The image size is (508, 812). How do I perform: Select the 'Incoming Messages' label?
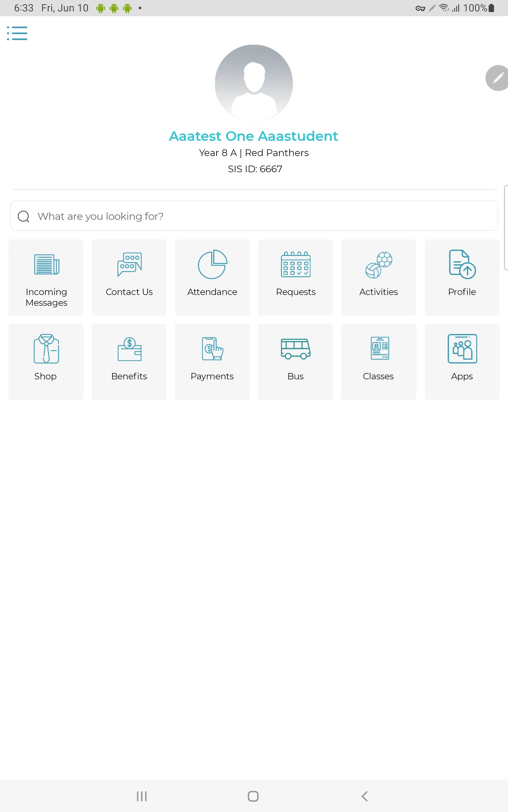pos(46,297)
